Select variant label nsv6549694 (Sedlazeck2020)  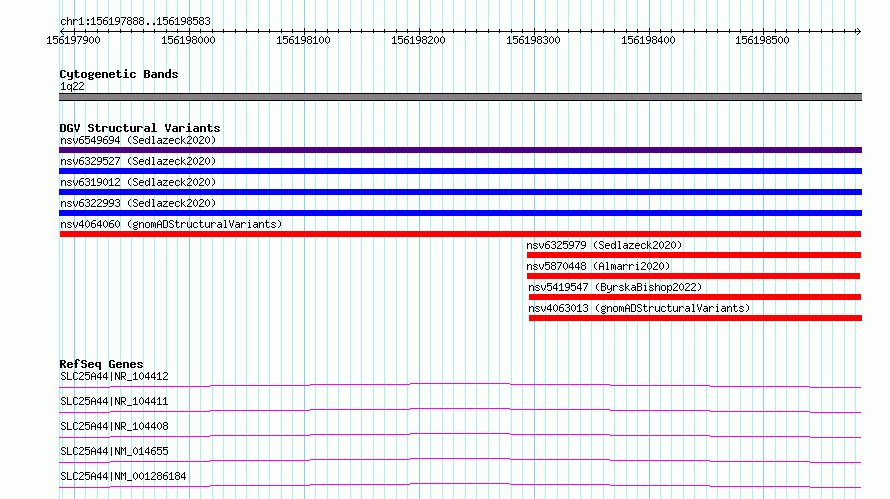point(138,140)
